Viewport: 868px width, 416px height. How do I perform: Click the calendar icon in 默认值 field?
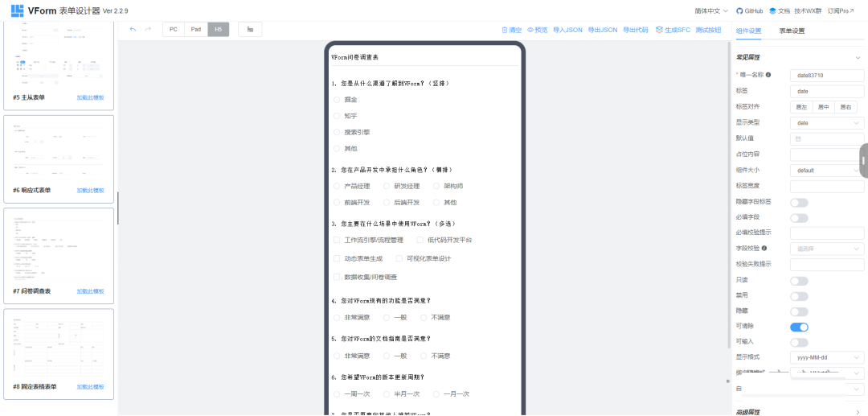pos(798,139)
